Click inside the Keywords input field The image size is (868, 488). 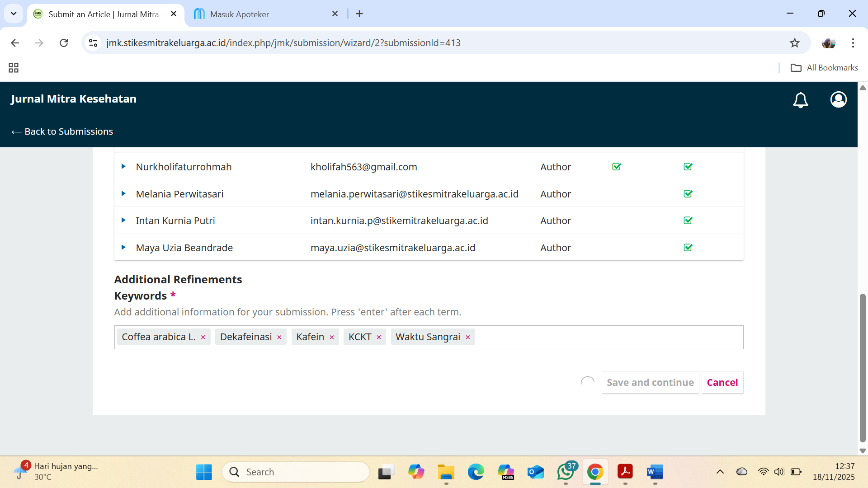point(606,337)
